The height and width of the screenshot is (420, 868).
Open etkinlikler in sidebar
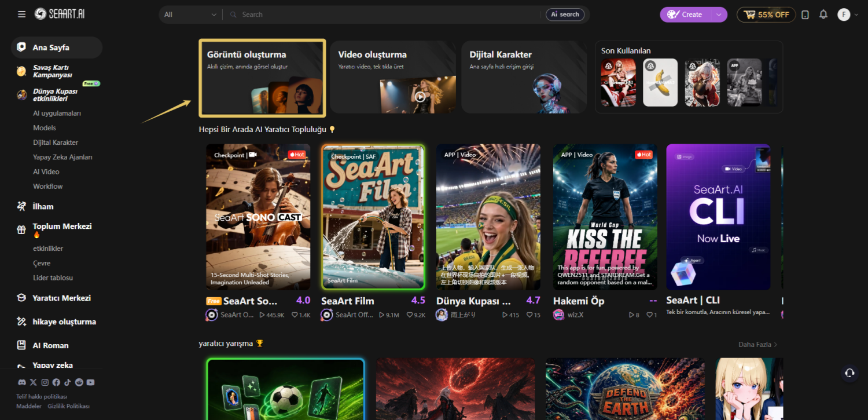click(48, 249)
